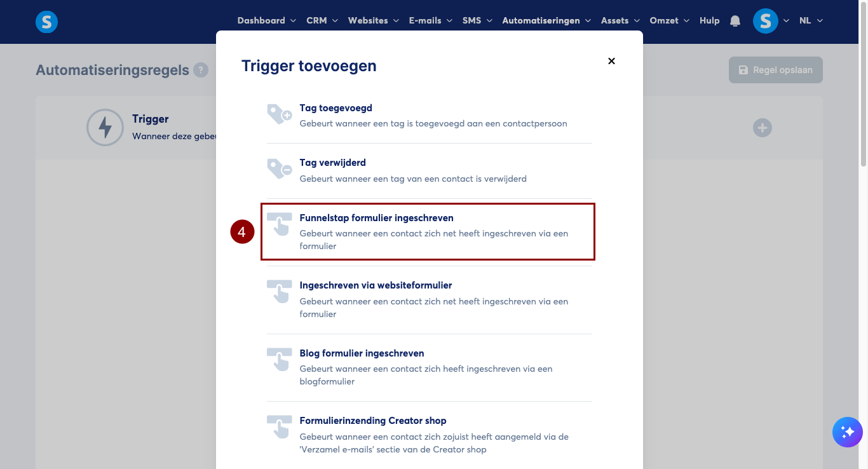Click the save disk icon in Regel opslaan
This screenshot has width=868, height=469.
pyautogui.click(x=743, y=70)
